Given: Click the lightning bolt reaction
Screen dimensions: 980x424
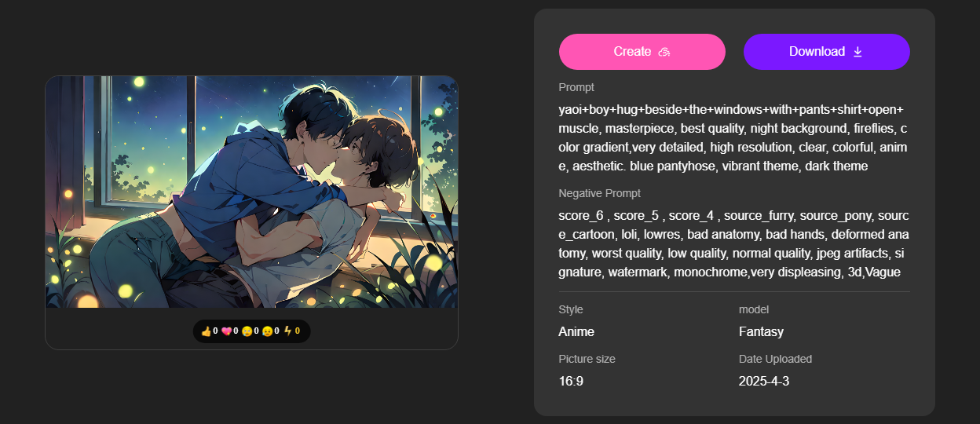Looking at the screenshot, I should click(288, 331).
